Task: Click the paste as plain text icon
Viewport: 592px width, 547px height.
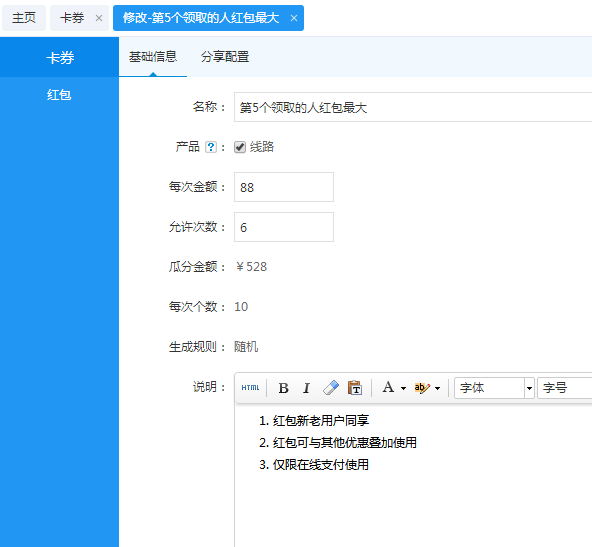Action: (x=355, y=388)
